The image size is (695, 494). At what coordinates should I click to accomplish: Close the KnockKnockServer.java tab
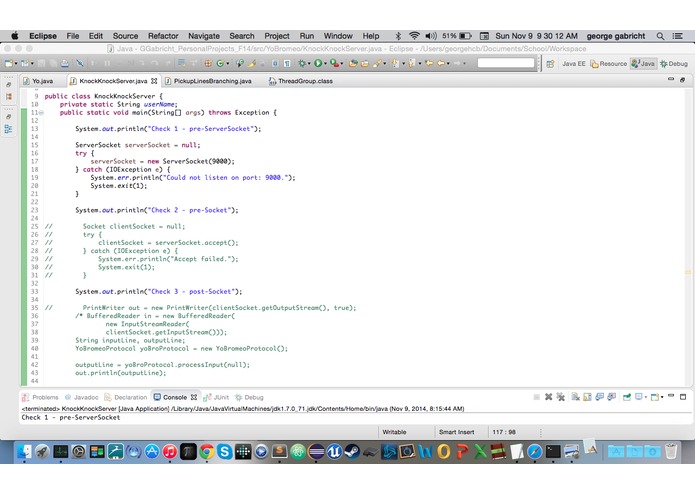tap(154, 81)
